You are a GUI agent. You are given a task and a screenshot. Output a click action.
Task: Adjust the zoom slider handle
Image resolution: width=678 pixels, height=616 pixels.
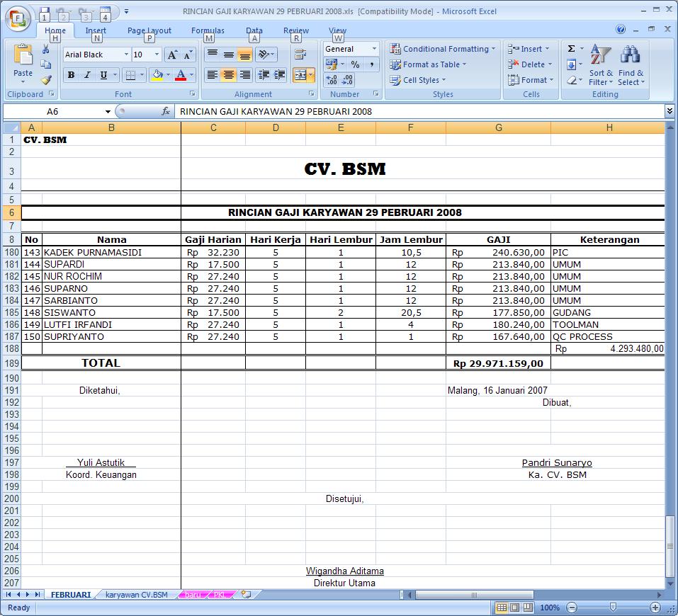(x=613, y=608)
